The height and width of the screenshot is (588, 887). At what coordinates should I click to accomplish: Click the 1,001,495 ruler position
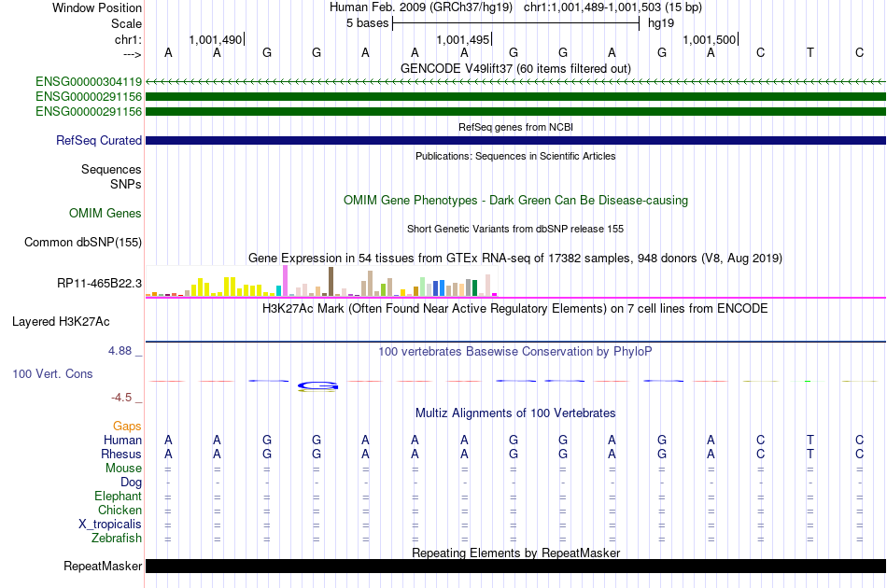pos(463,39)
